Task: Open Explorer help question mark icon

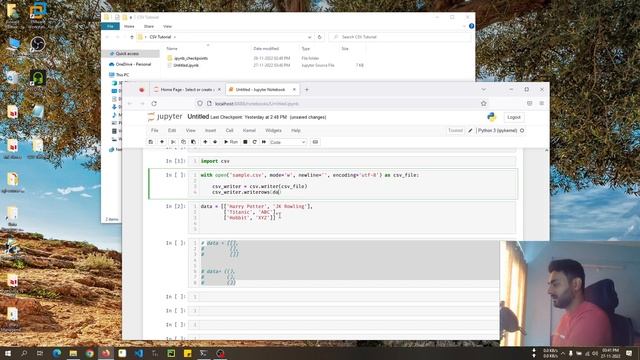Action: pyautogui.click(x=471, y=26)
